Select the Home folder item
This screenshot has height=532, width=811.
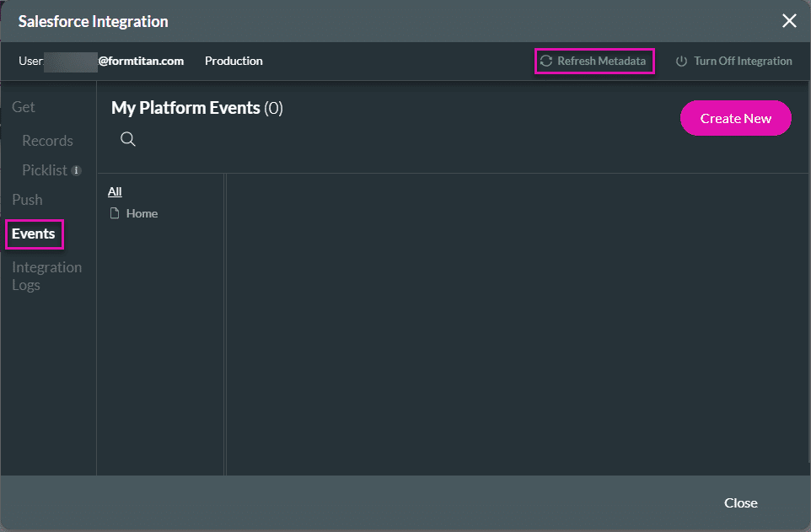141,213
